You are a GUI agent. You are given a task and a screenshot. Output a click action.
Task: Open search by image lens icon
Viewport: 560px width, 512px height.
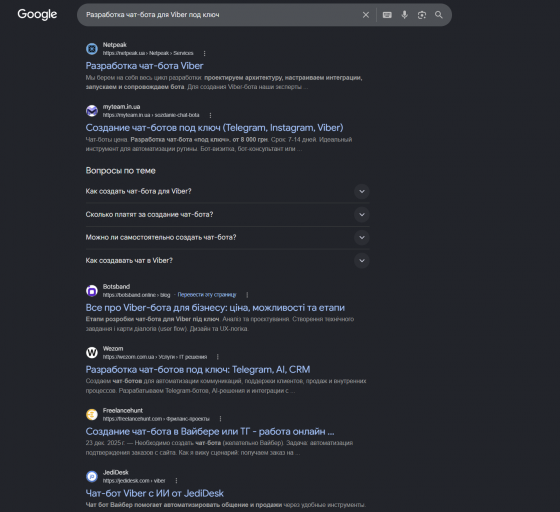click(x=422, y=15)
